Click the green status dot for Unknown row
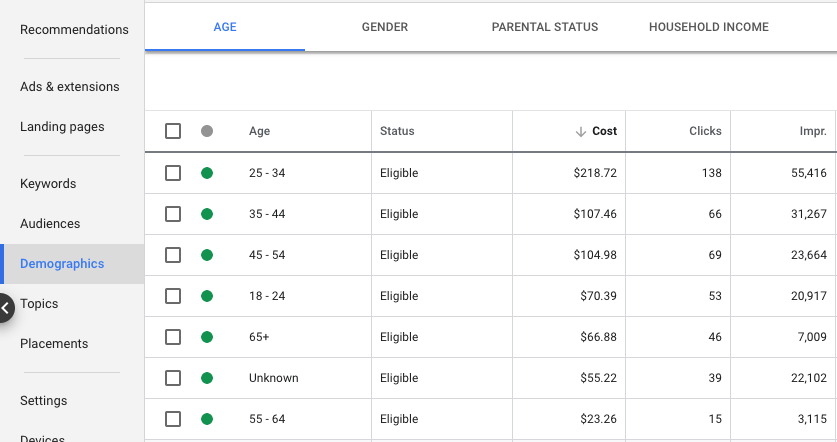This screenshot has width=837, height=442. coord(207,378)
